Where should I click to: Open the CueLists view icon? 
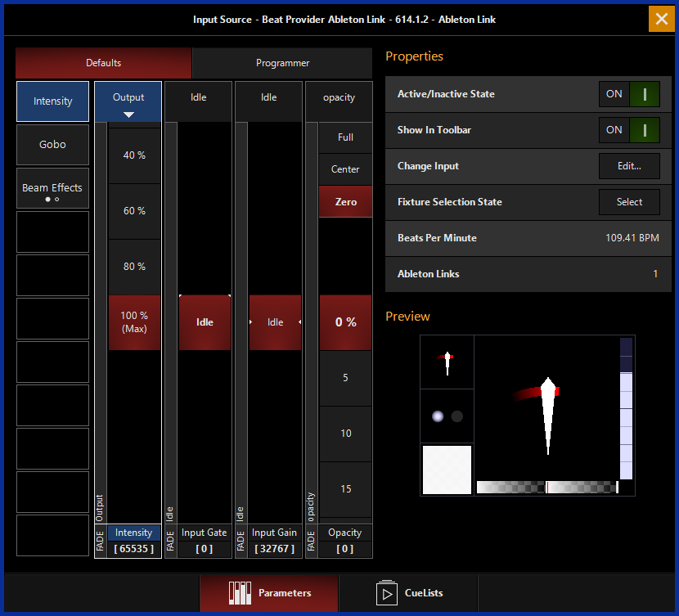pos(387,593)
